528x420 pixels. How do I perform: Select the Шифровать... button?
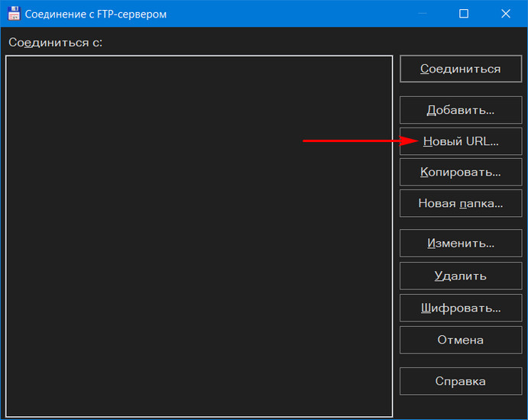pyautogui.click(x=461, y=308)
